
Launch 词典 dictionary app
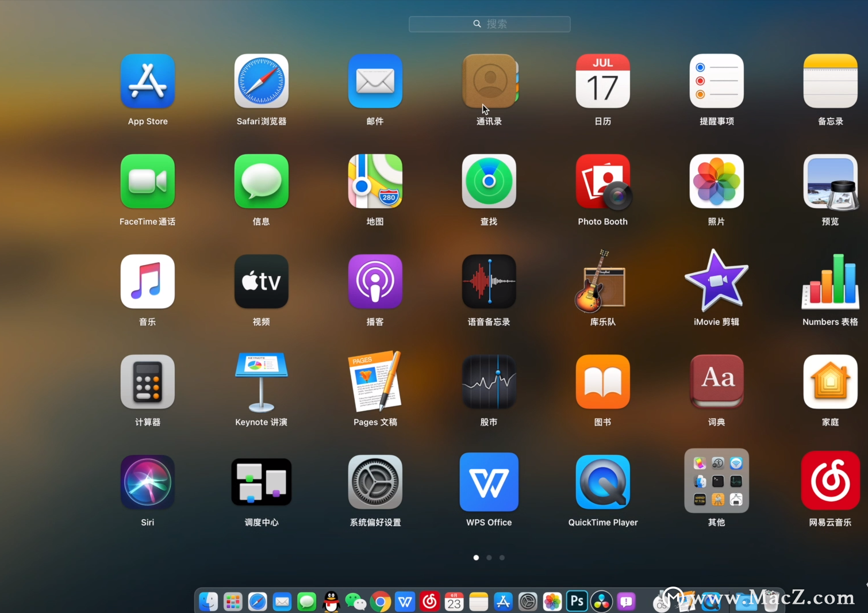tap(717, 381)
